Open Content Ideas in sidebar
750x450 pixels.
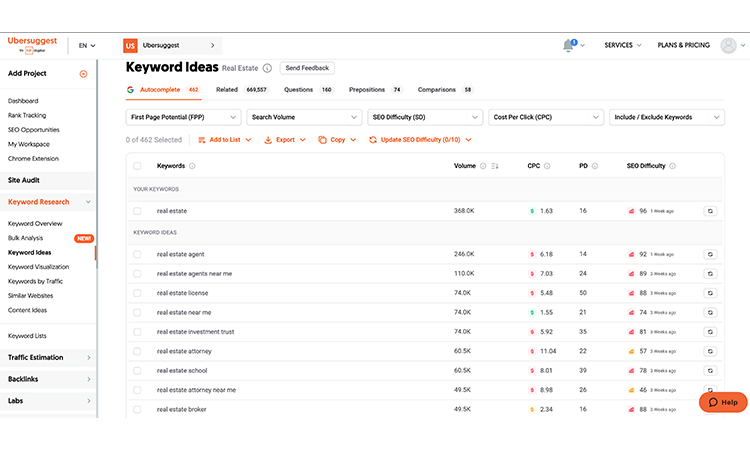tap(27, 310)
